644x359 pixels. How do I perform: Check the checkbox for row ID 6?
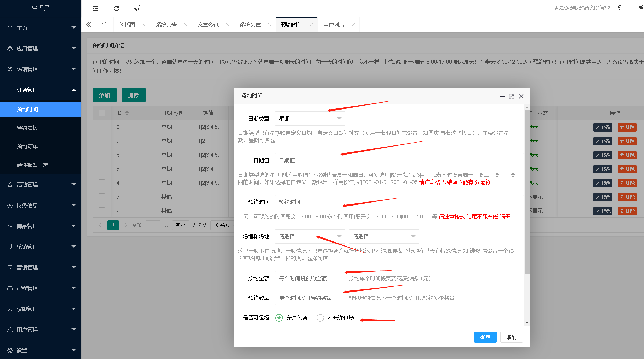point(102,155)
